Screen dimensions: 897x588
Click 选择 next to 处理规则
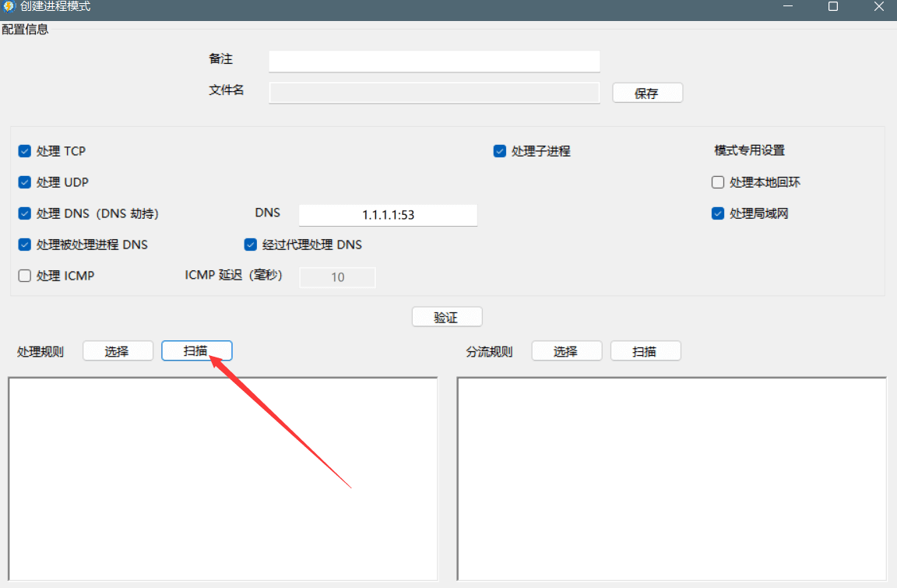pos(117,351)
